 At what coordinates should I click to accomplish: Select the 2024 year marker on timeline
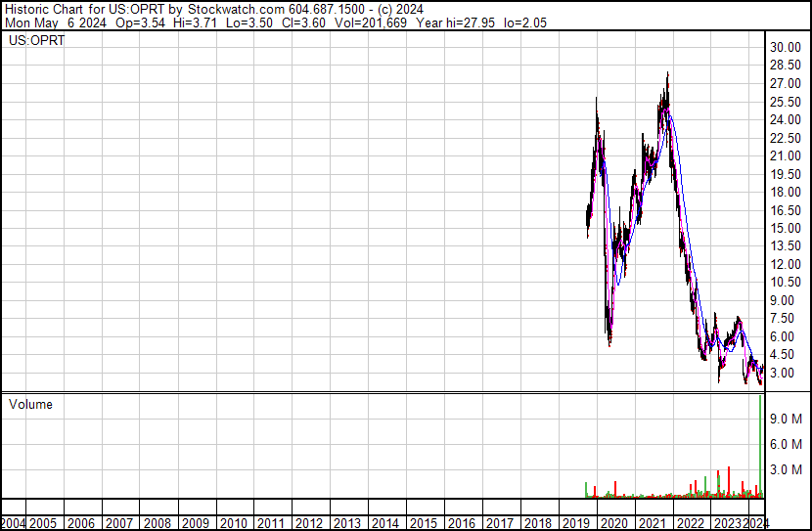click(x=755, y=523)
